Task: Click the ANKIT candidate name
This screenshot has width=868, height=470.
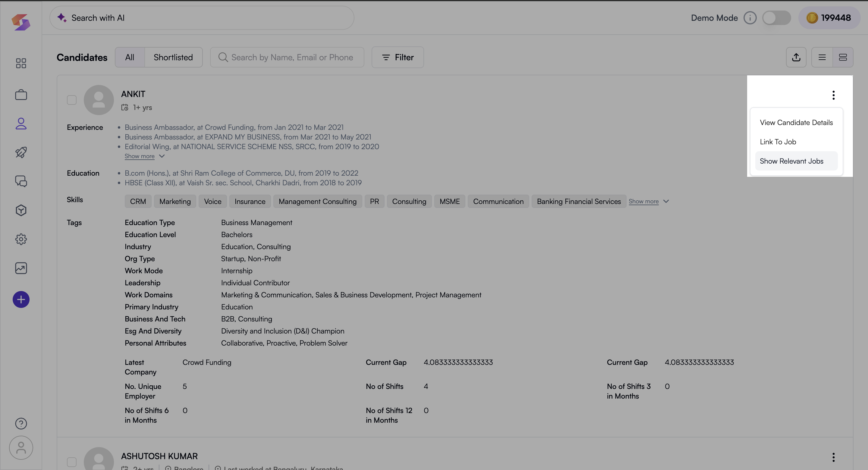Action: [x=133, y=94]
